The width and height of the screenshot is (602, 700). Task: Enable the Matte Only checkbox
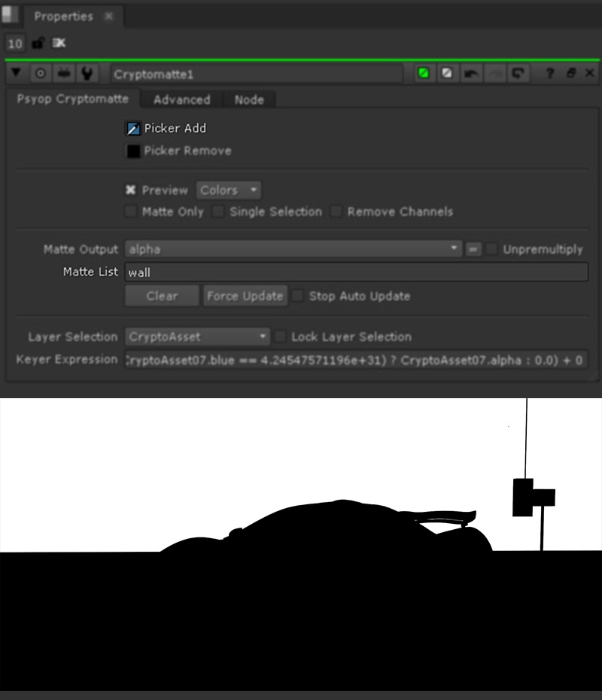[131, 212]
